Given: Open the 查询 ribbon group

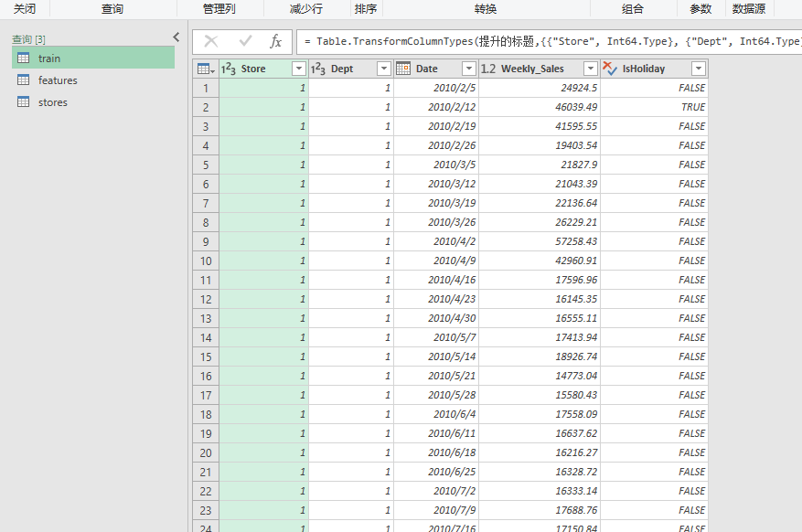Looking at the screenshot, I should point(112,9).
